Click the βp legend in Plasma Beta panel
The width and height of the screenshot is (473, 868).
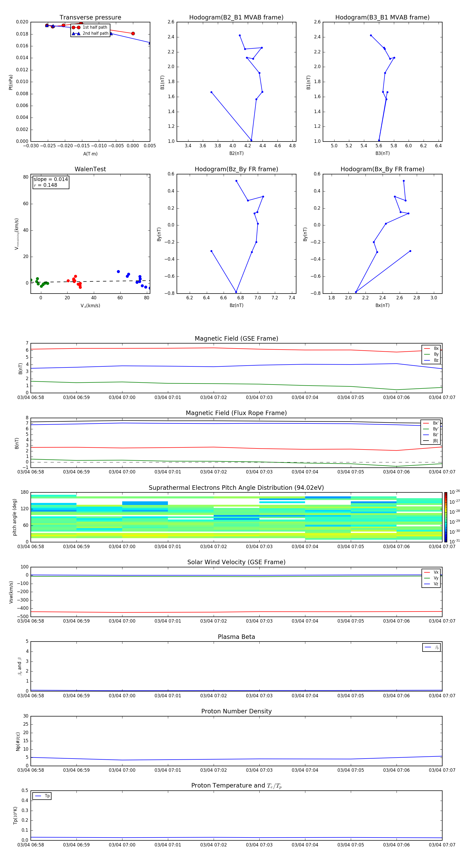click(x=431, y=648)
